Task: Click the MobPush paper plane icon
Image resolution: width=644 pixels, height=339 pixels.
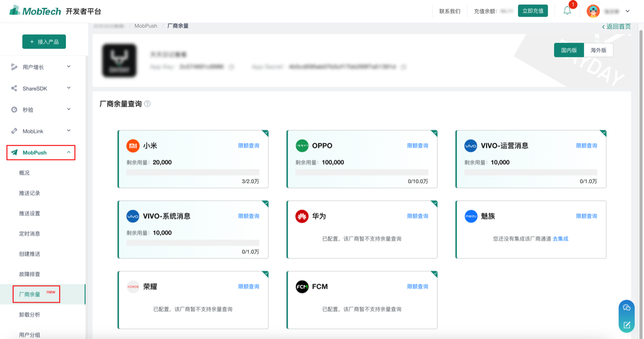Action: pos(14,152)
